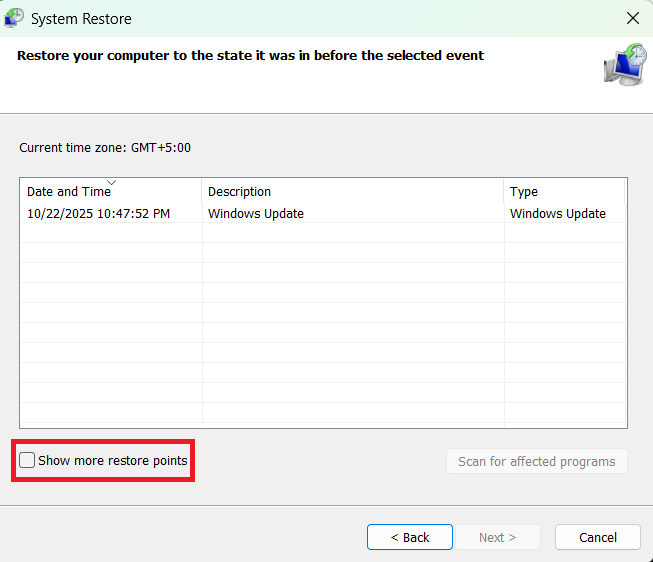Screen dimensions: 653x562
Task: Sort the list by the Description column
Action: (239, 192)
